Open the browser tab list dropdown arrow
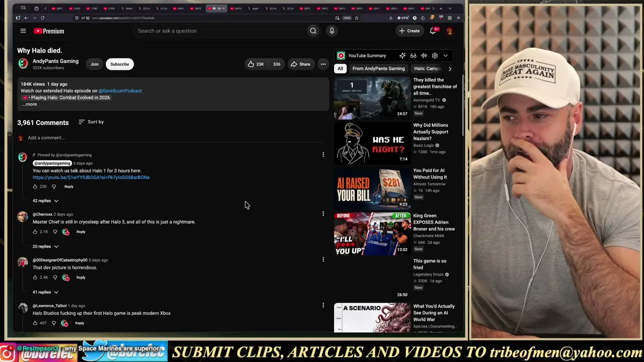This screenshot has height=362, width=644. tap(450, 9)
